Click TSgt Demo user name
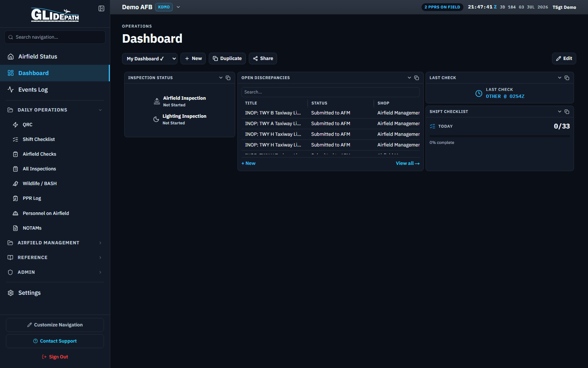The width and height of the screenshot is (588, 368). coord(564,7)
